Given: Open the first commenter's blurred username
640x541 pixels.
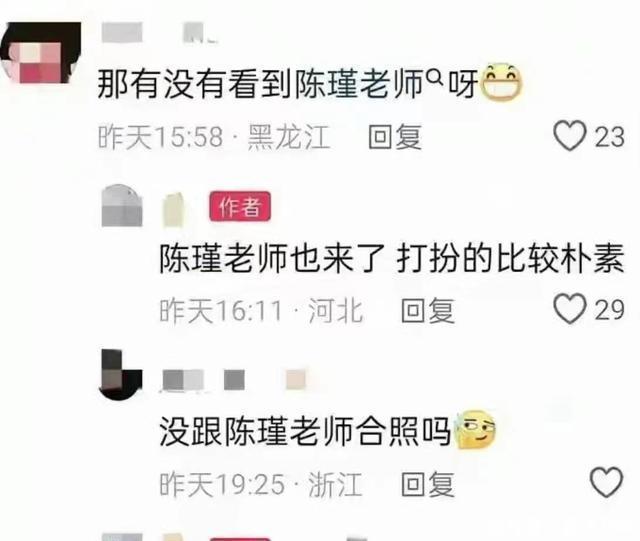Looking at the screenshot, I should tap(159, 33).
